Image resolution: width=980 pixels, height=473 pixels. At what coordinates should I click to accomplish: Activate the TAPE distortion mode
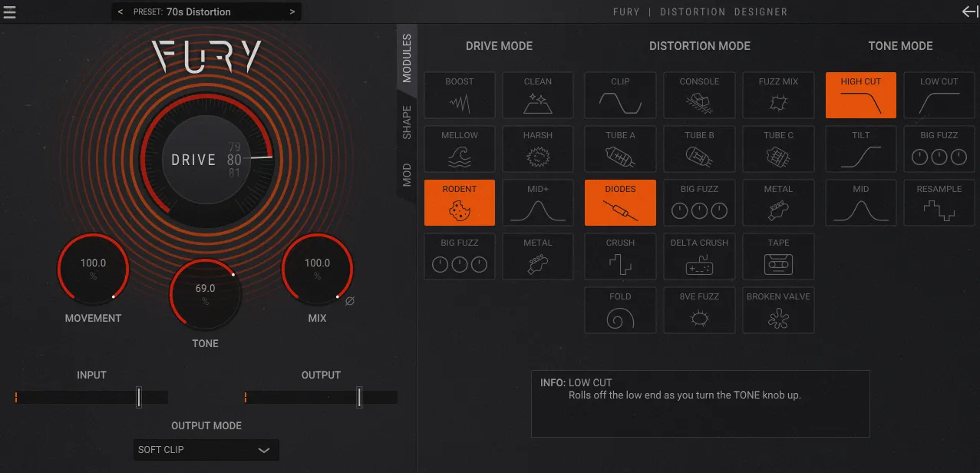pyautogui.click(x=777, y=256)
